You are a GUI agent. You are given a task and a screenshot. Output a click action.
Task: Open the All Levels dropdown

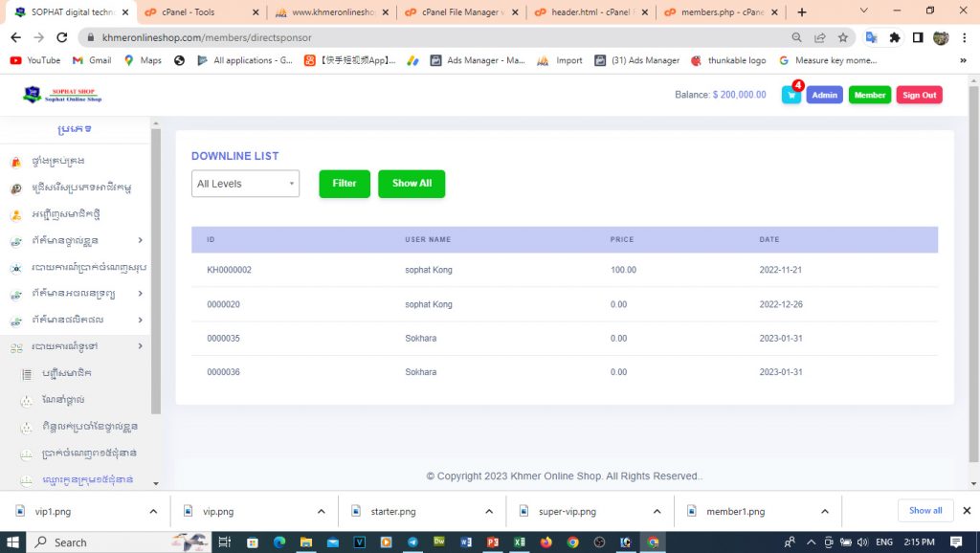[245, 184]
